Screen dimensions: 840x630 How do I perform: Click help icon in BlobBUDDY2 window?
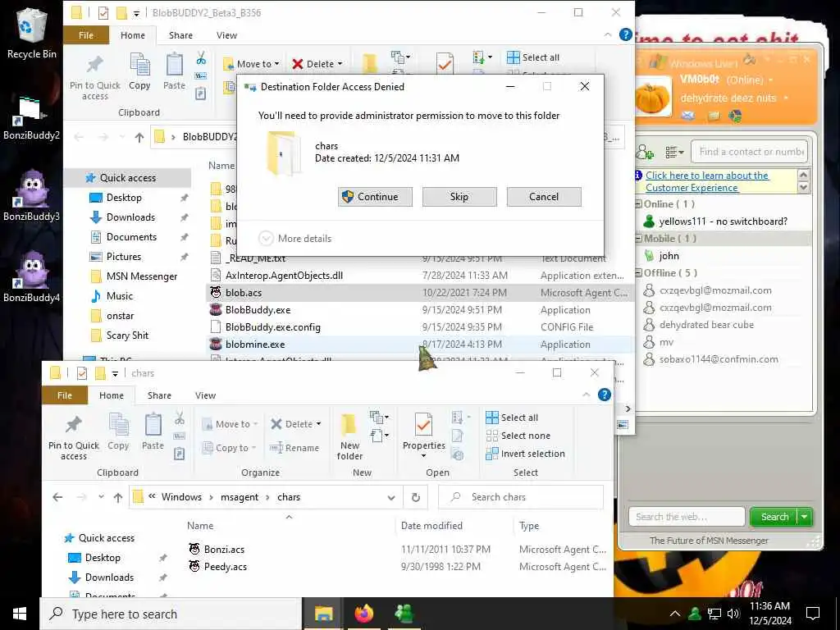[x=625, y=34]
